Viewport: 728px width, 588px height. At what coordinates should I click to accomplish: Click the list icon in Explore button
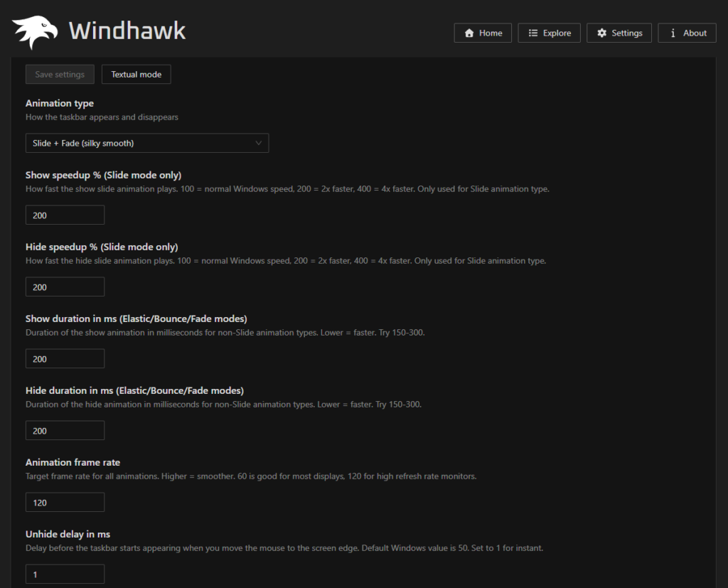point(533,33)
